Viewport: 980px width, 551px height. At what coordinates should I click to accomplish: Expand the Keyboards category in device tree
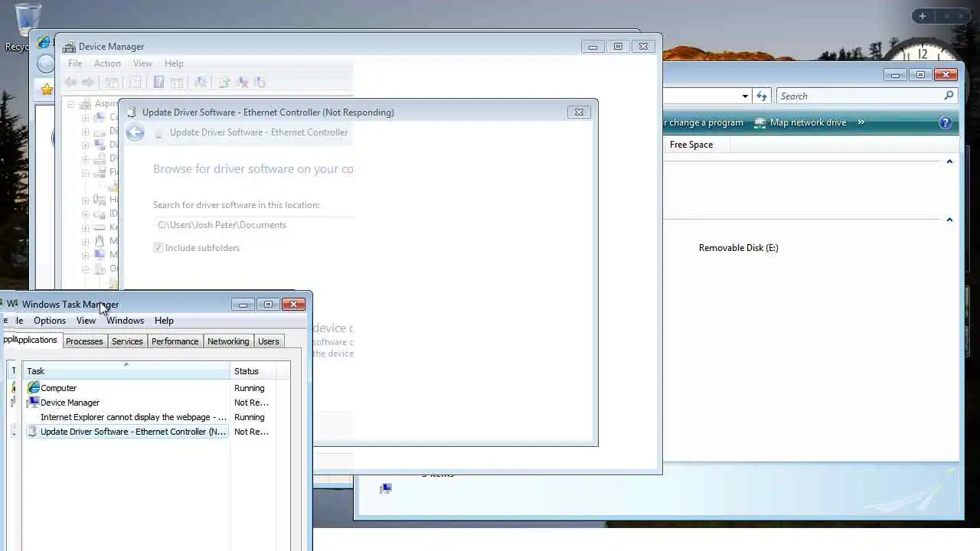[x=86, y=227]
